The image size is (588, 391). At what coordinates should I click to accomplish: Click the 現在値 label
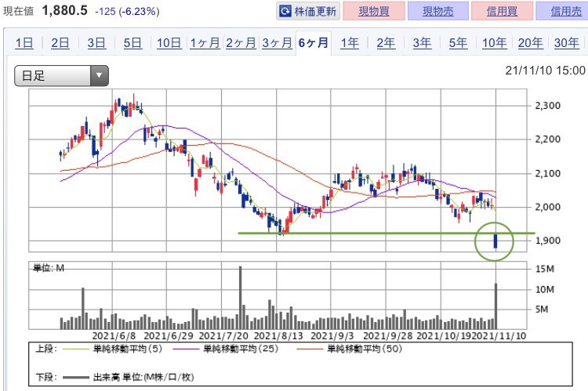point(18,11)
